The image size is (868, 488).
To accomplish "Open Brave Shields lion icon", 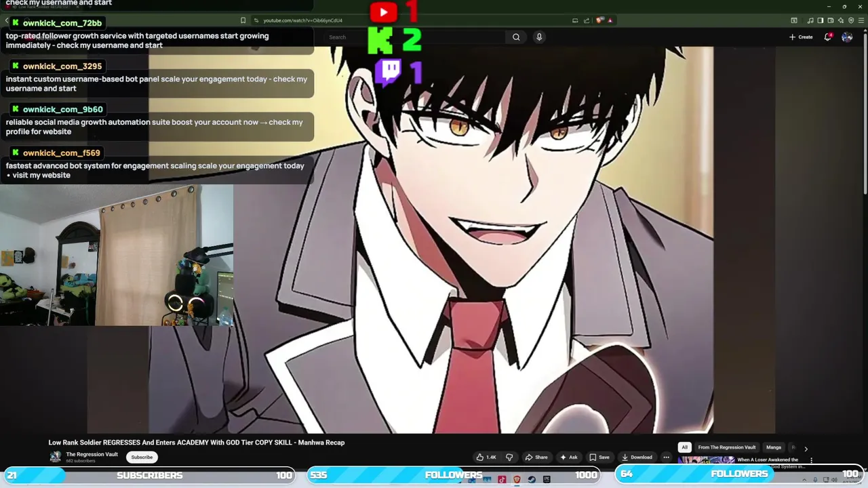I will (599, 20).
